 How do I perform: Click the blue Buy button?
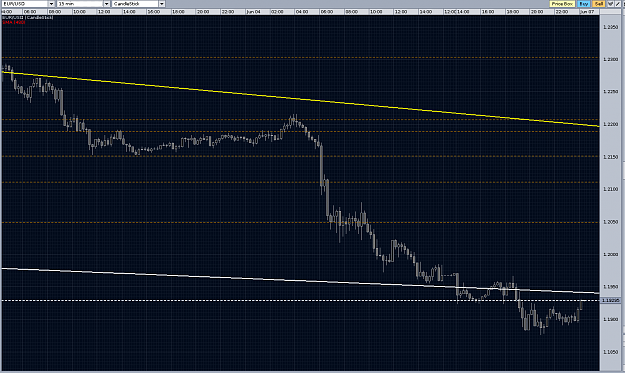click(584, 4)
